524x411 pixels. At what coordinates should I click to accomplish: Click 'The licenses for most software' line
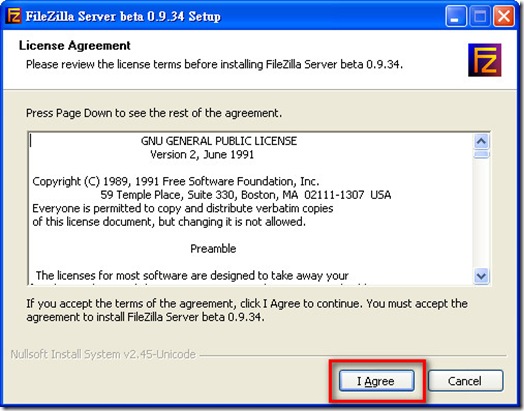[192, 276]
